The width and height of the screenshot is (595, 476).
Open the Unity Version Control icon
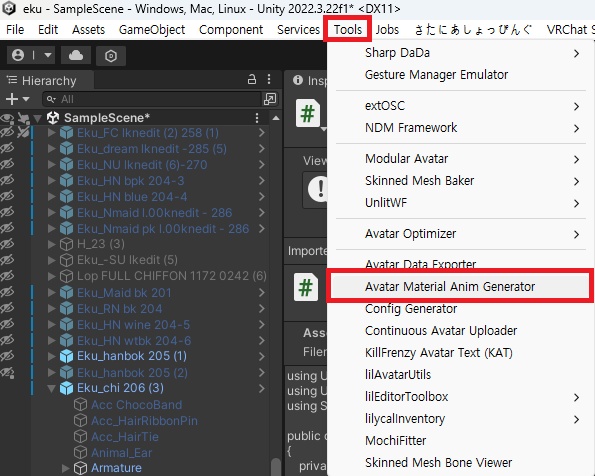tap(111, 56)
